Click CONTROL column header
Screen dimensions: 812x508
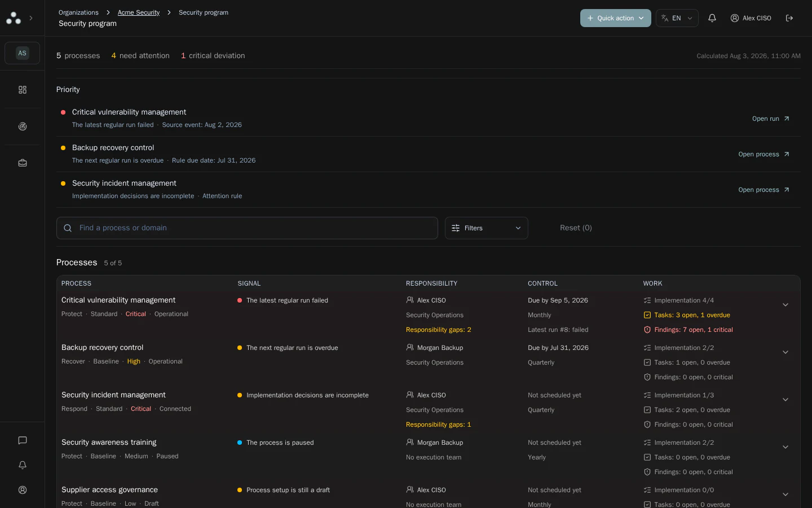point(542,283)
